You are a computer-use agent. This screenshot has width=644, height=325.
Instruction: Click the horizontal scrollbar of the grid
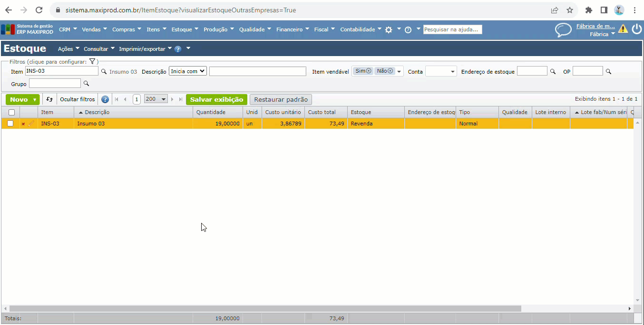(x=265, y=308)
